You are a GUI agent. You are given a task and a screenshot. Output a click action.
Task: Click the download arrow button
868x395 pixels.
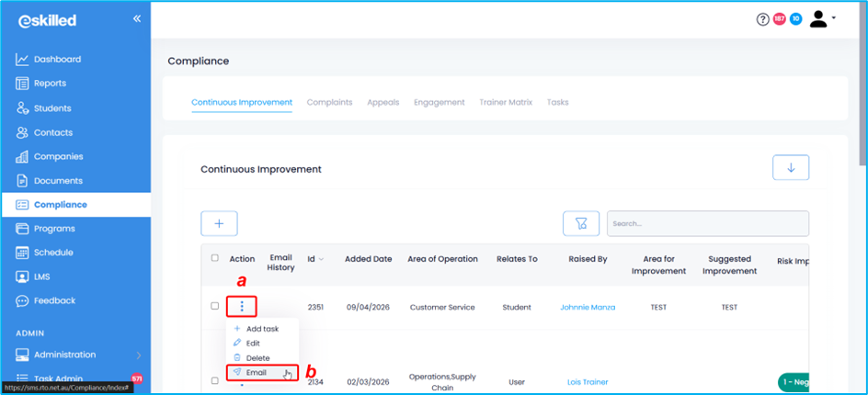pyautogui.click(x=790, y=168)
